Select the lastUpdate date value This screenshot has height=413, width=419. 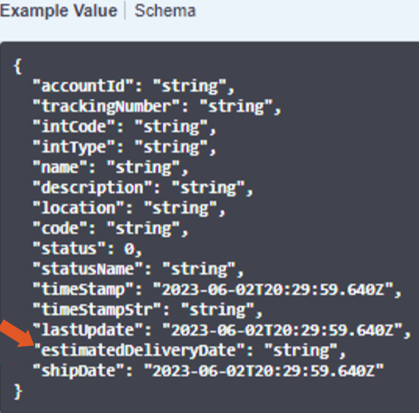click(282, 330)
